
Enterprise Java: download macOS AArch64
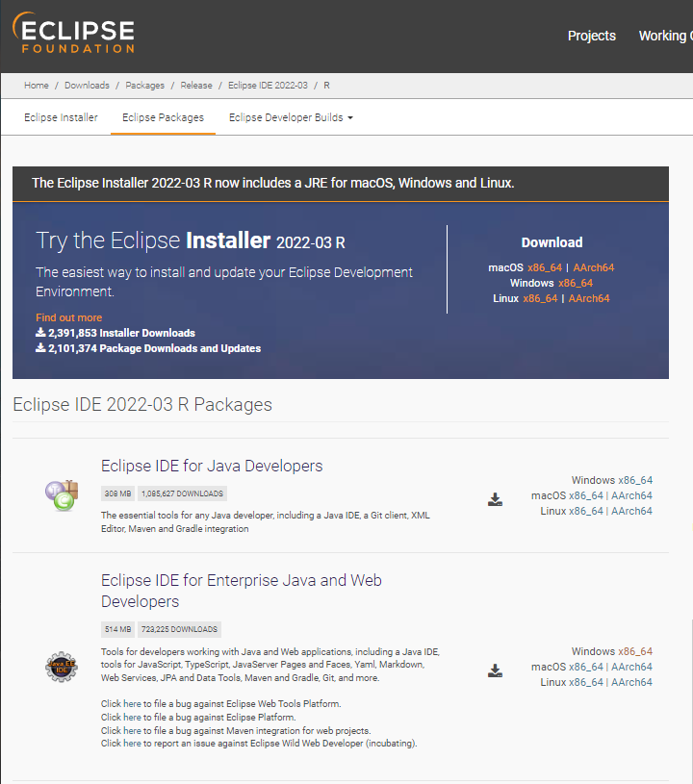click(631, 667)
